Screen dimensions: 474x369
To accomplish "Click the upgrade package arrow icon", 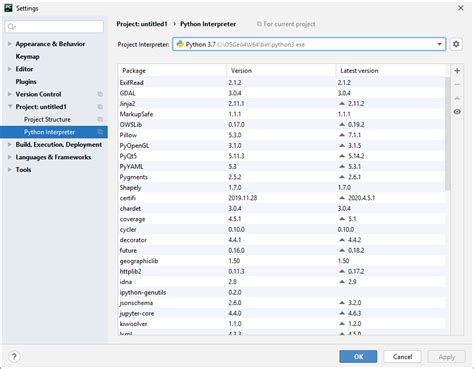I will point(457,98).
